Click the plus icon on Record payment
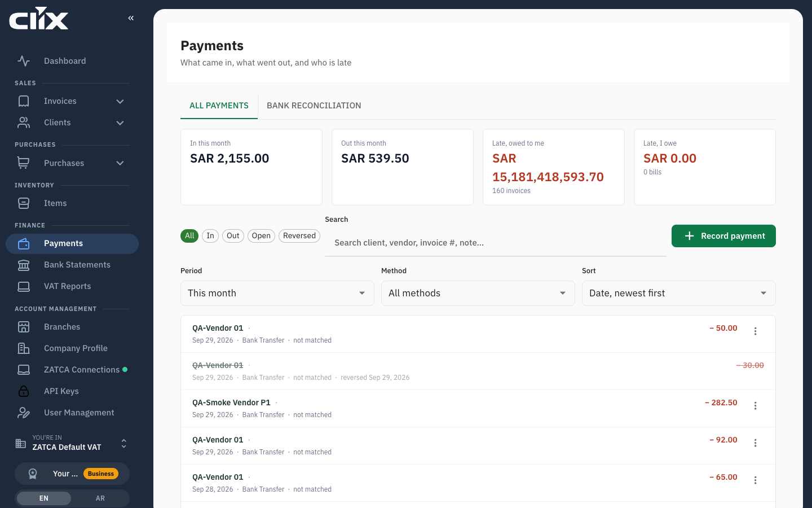This screenshot has width=812, height=508. [x=689, y=236]
